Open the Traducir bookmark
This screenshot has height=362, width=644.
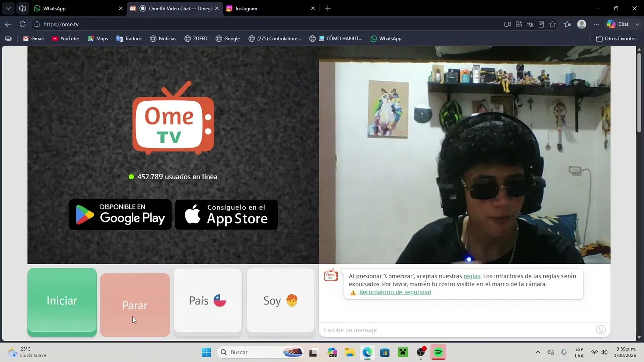(129, 39)
